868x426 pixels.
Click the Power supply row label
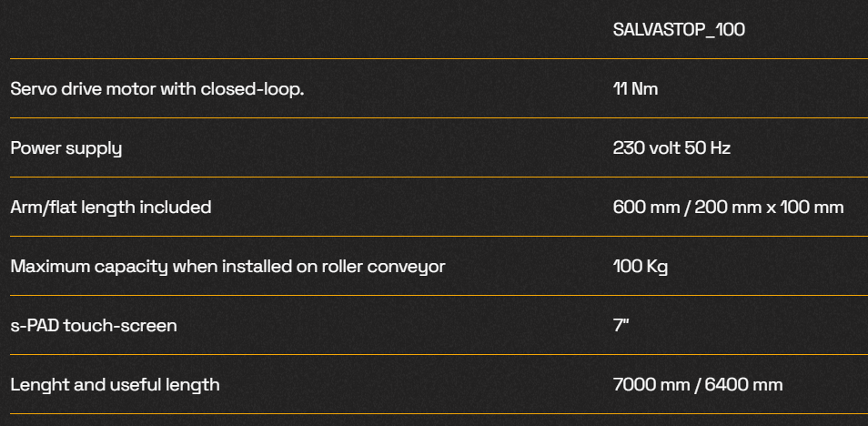tap(66, 148)
